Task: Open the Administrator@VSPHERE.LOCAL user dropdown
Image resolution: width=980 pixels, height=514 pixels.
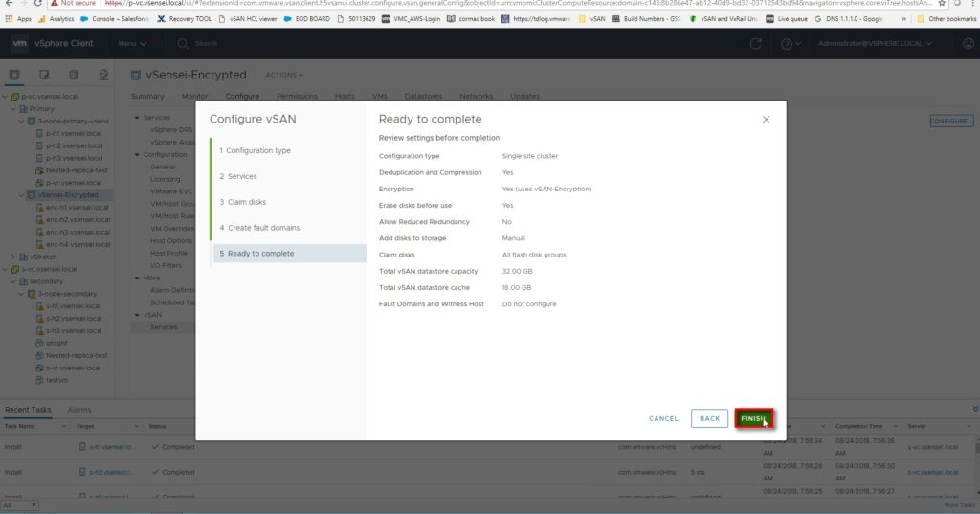Action: pos(876,43)
